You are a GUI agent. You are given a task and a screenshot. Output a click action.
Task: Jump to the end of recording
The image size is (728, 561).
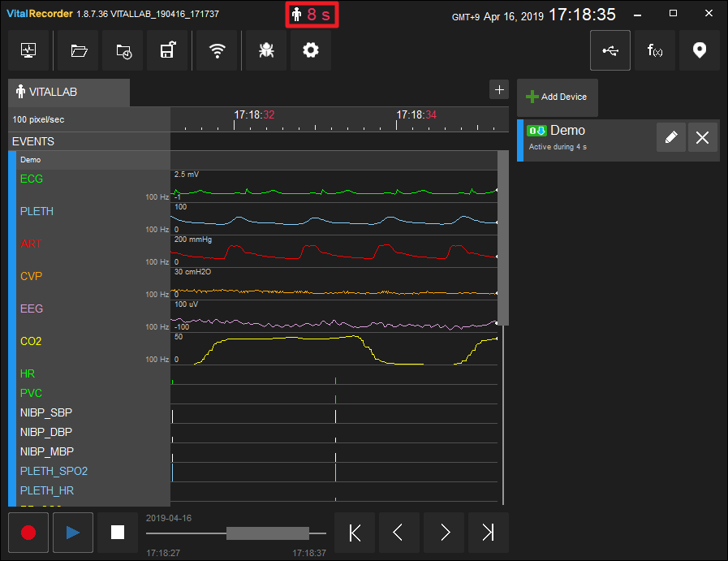click(488, 533)
